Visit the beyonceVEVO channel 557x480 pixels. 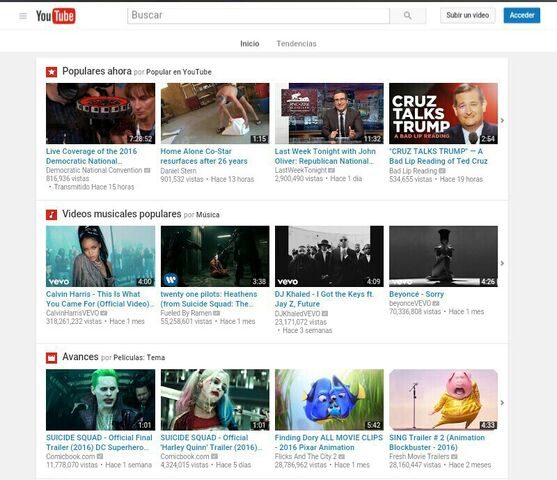point(410,303)
